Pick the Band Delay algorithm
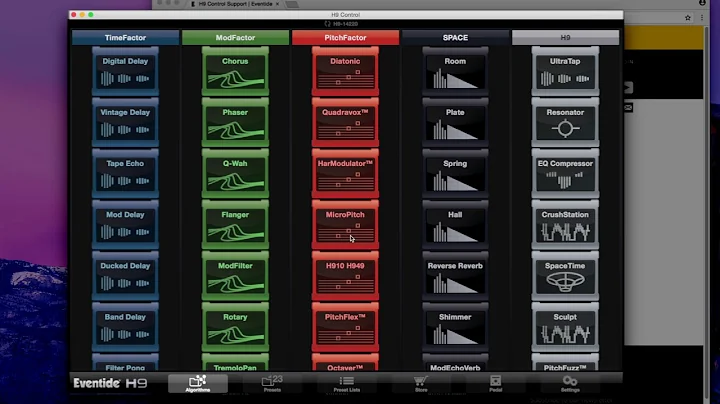This screenshot has height=404, width=720. click(125, 327)
